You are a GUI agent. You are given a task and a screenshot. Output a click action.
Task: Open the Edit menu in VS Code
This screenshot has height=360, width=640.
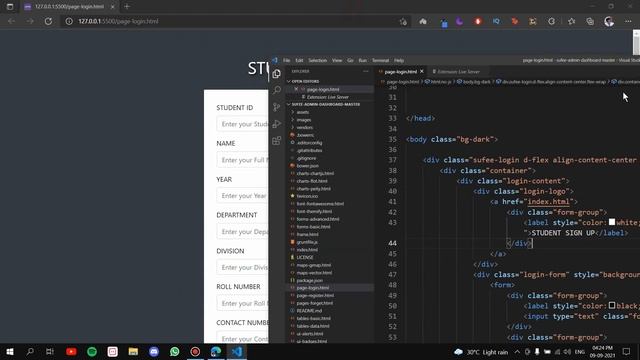(299, 60)
